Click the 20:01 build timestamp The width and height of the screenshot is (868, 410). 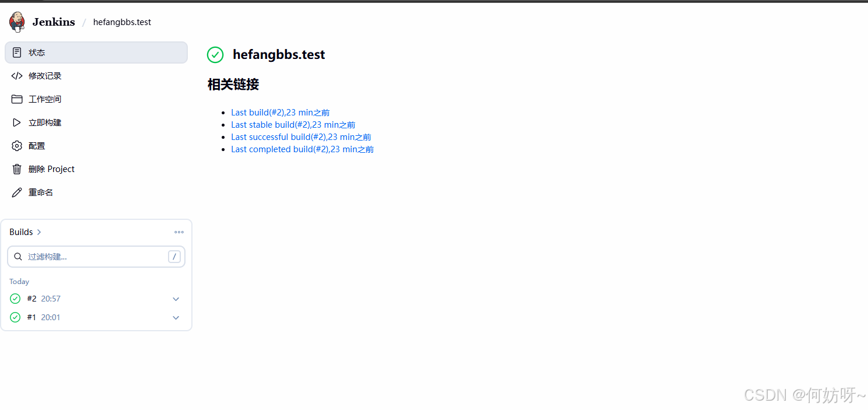point(51,317)
